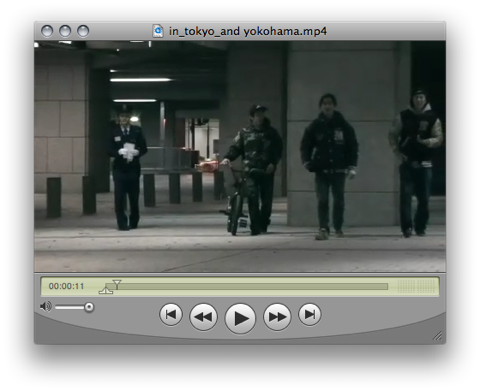Click the resize grip in the window corner
The image size is (480, 391).
(x=437, y=336)
